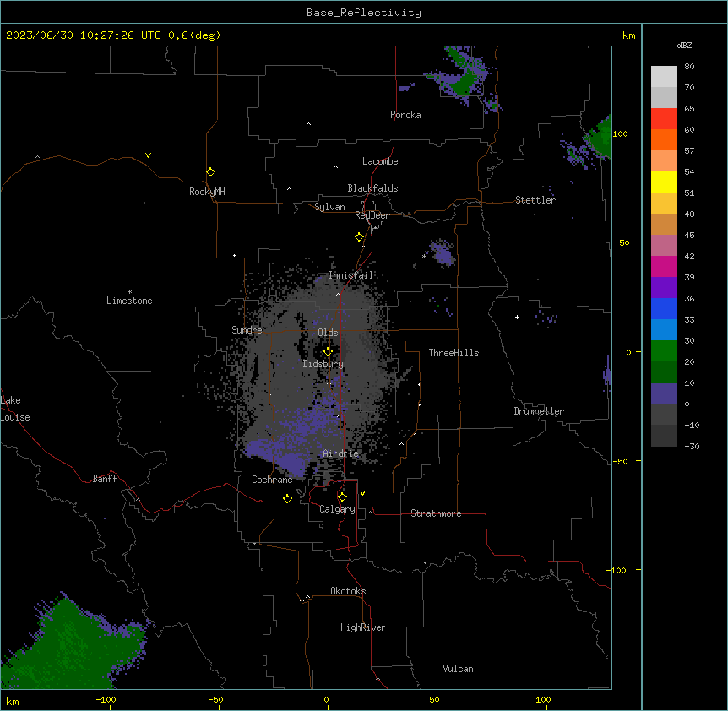This screenshot has width=728, height=711.
Task: Click the Strathmore city label
Action: (436, 513)
